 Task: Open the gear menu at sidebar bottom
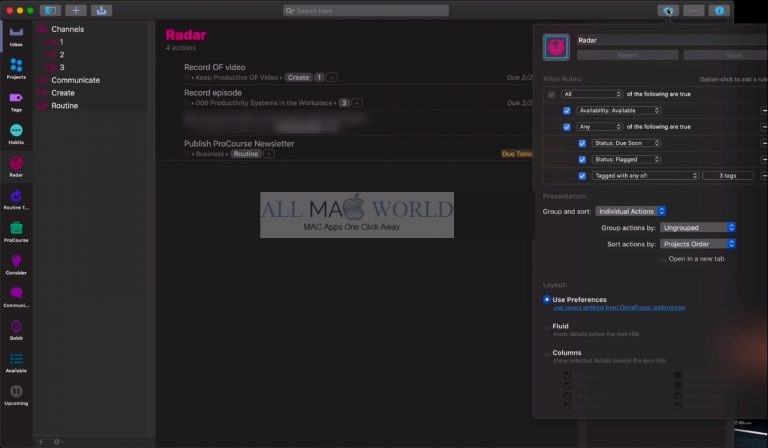pos(57,442)
